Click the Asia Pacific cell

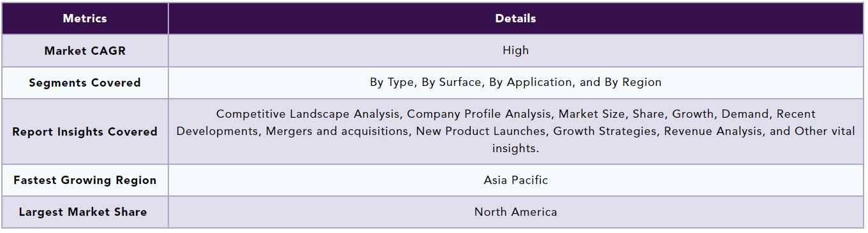click(x=516, y=180)
